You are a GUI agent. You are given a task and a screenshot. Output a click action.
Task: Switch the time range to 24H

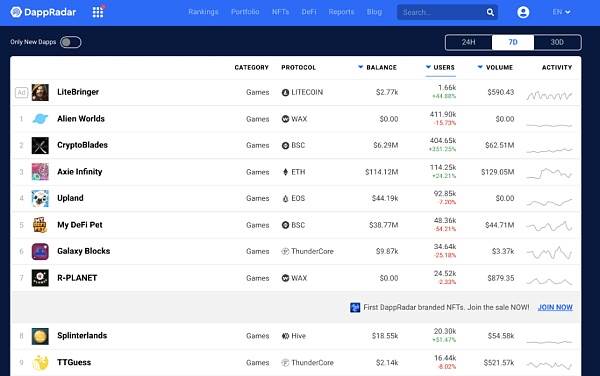[468, 42]
